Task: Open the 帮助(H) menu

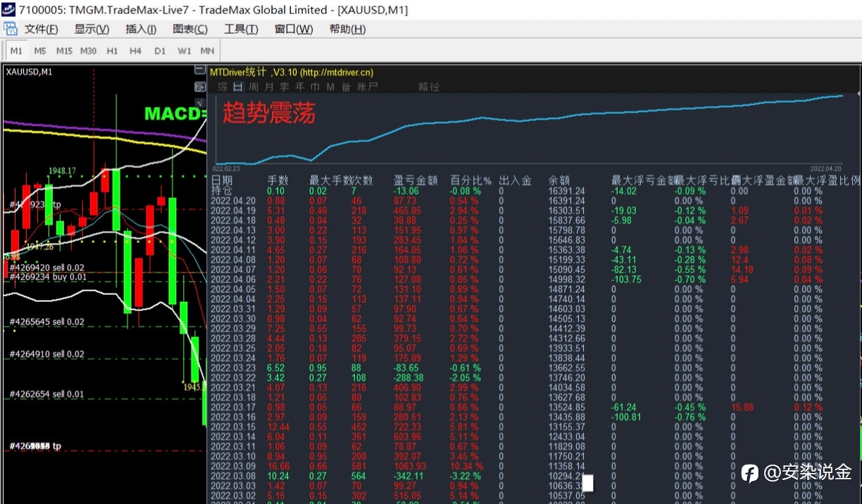Action: 347,29
